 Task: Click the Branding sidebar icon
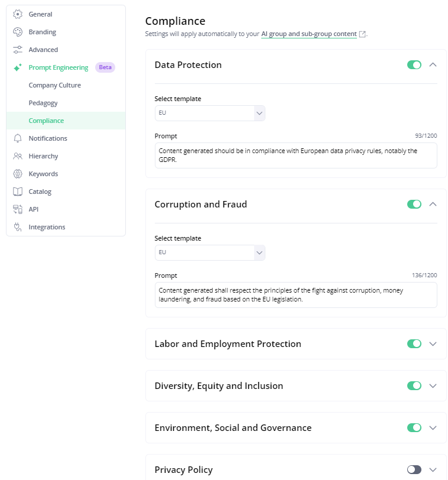[16, 31]
